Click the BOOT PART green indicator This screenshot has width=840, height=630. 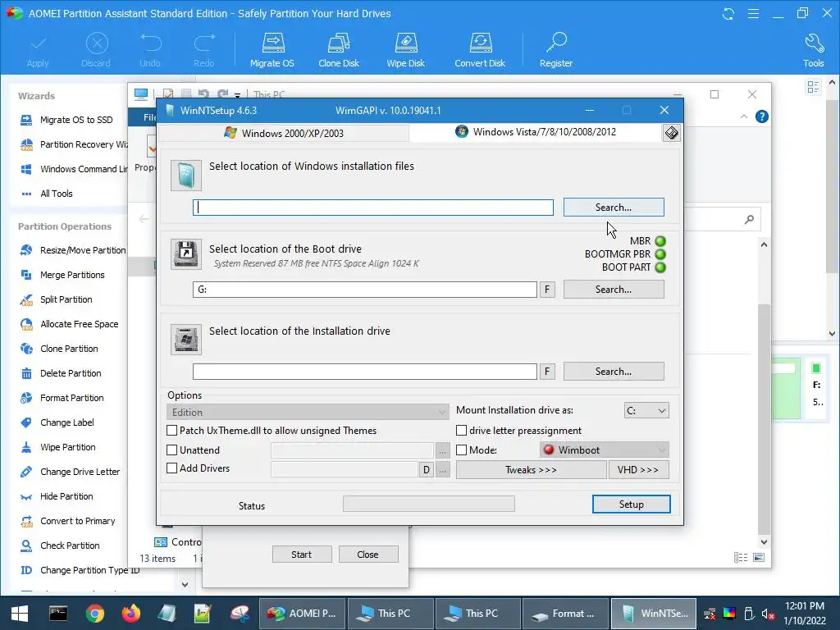(660, 267)
